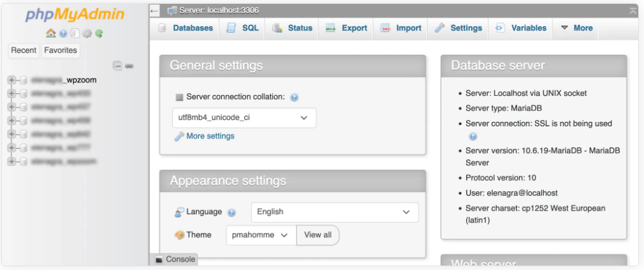Open the Variables tab
644x270 pixels.
(520, 28)
